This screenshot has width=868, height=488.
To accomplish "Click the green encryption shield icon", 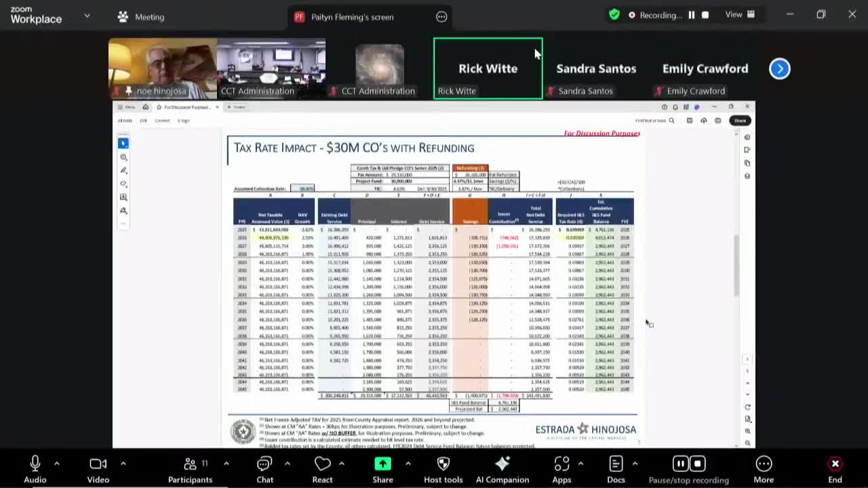I will click(x=614, y=14).
